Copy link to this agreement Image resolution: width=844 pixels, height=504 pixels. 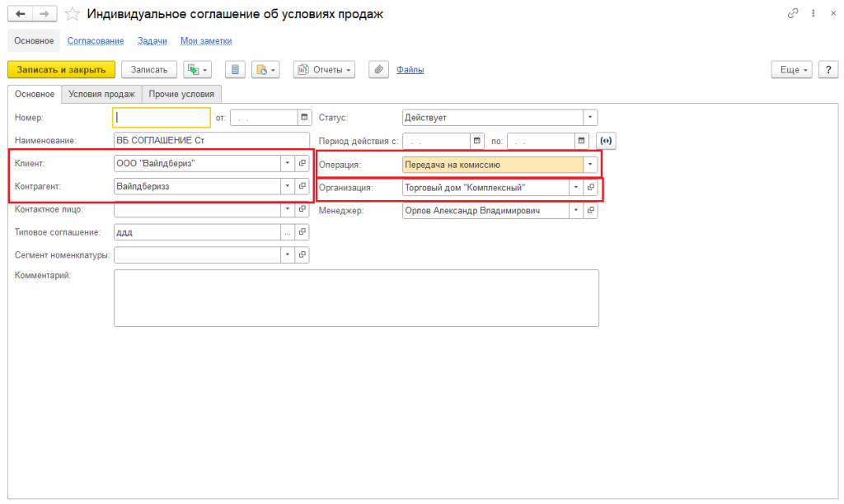792,13
